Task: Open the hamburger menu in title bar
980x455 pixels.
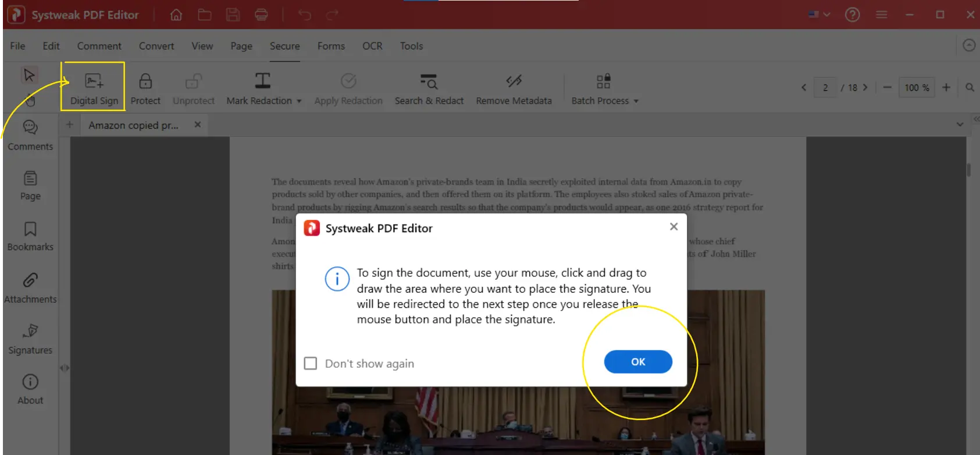Action: (x=882, y=15)
